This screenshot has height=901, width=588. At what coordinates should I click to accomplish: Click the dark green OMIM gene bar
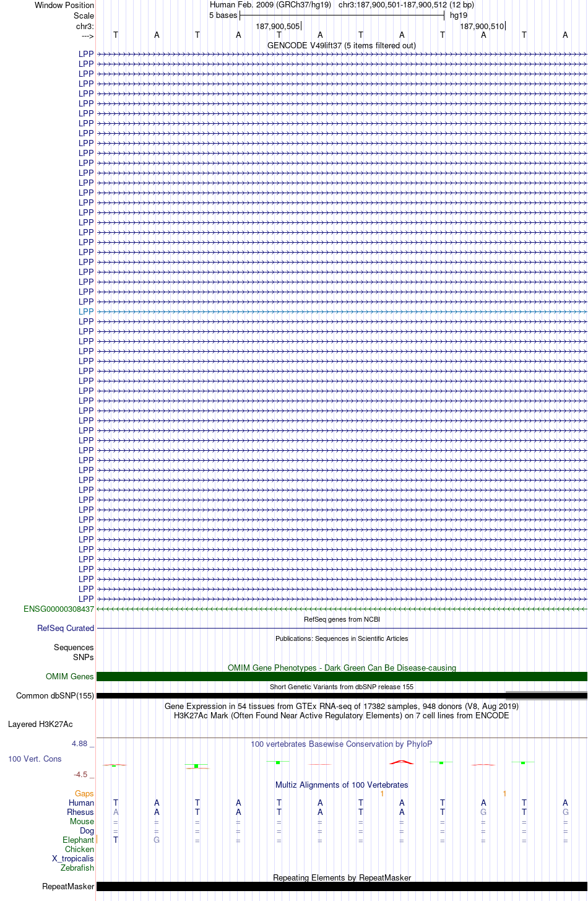(x=342, y=676)
